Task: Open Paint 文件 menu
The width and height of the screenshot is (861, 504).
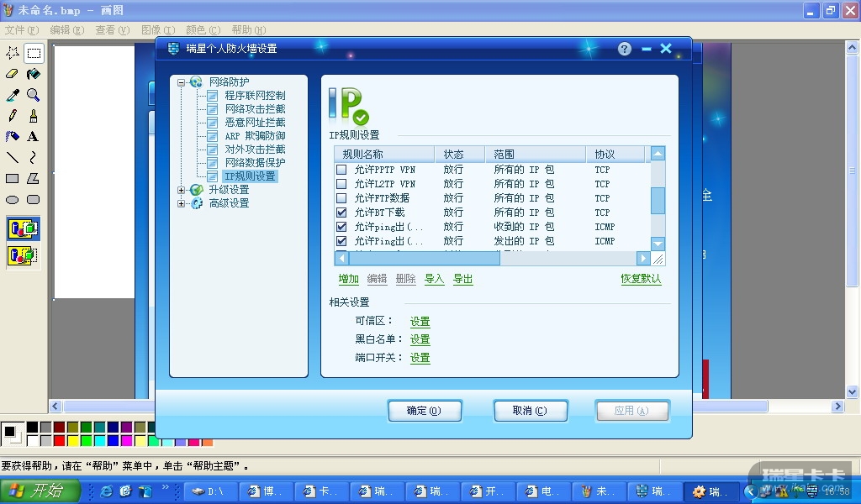Action: pos(22,29)
